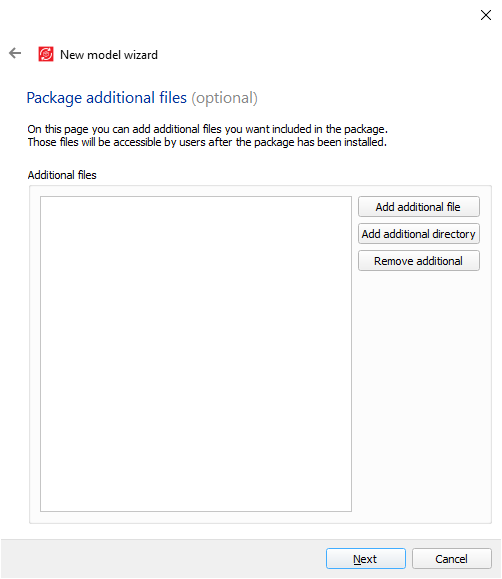The width and height of the screenshot is (502, 579).
Task: Click Add additional file button
Action: click(419, 207)
